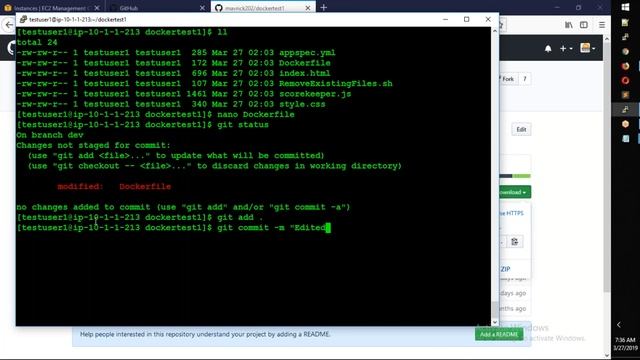Image resolution: width=640 pixels, height=360 pixels.
Task: Click the Use HTTPS link
Action: tap(511, 213)
